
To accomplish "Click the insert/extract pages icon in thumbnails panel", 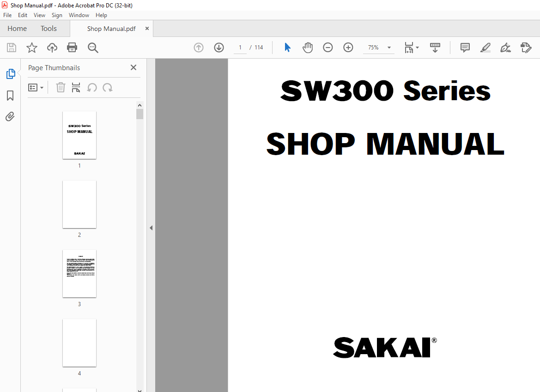I will coord(76,87).
